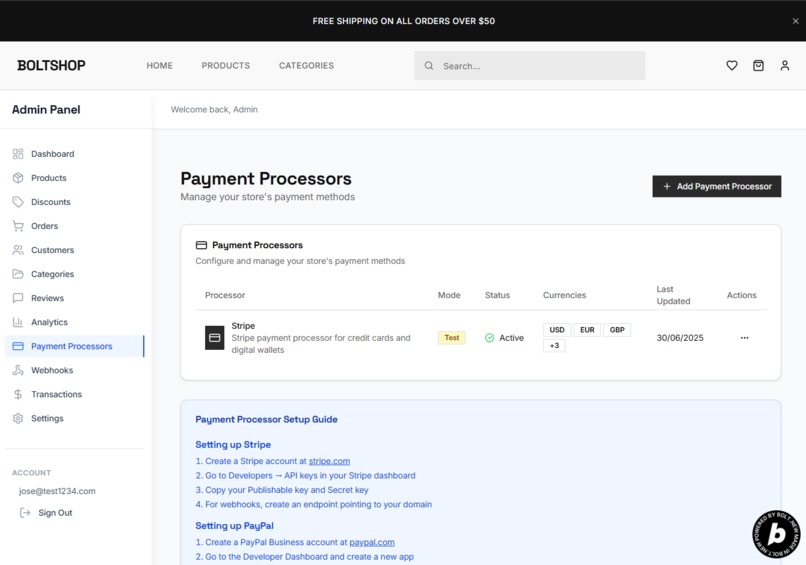Screen dimensions: 806x565
Task: Click the Payment Processor Setup Guide title
Action: [x=266, y=420]
